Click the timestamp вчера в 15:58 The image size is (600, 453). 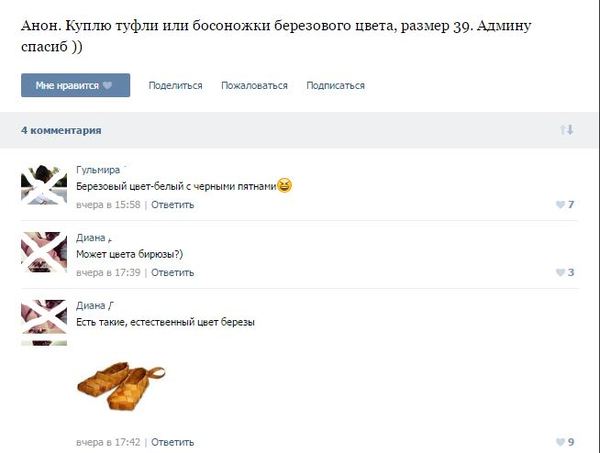point(109,205)
